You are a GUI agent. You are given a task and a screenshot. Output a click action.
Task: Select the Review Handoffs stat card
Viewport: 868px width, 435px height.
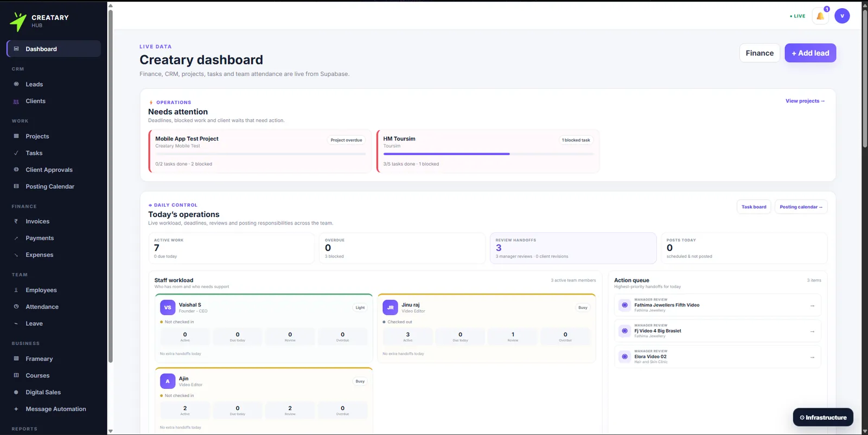tap(573, 248)
